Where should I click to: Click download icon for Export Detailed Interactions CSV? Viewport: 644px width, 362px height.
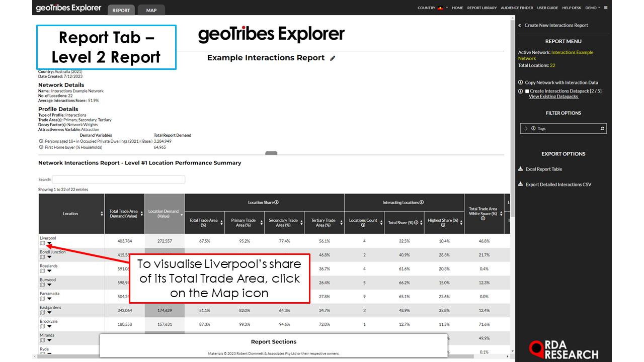pyautogui.click(x=521, y=185)
